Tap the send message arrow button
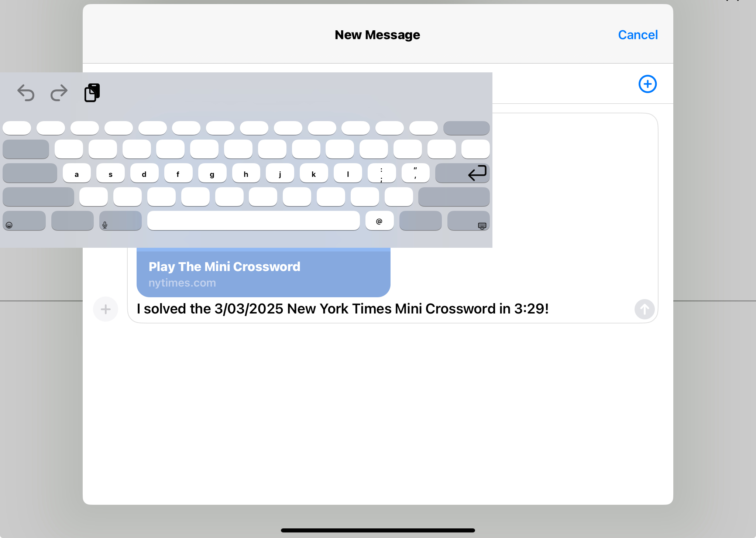This screenshot has height=538, width=756. [644, 309]
